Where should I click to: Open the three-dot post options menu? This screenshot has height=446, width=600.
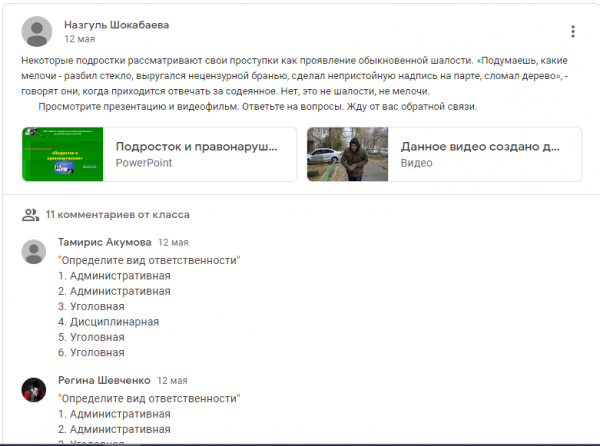[572, 32]
